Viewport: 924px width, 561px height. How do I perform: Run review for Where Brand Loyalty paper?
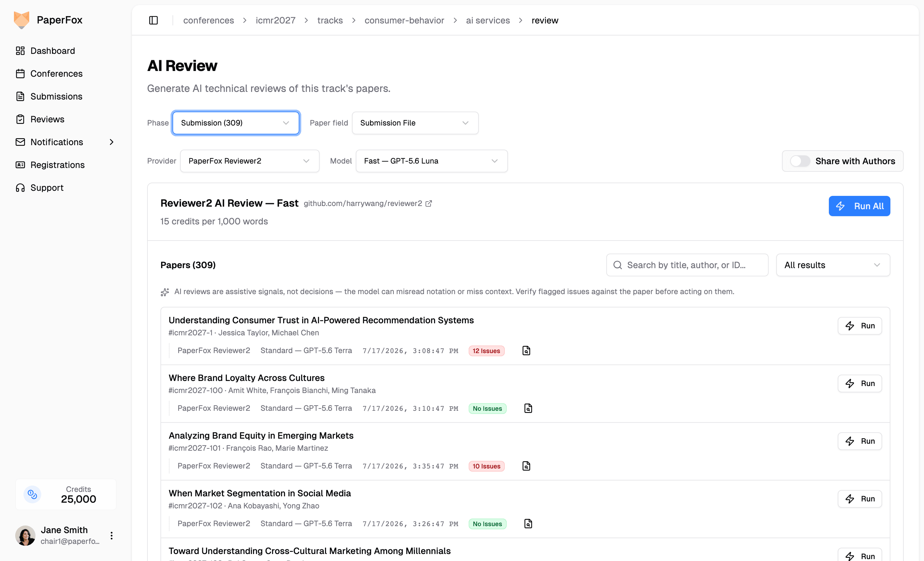tap(860, 384)
